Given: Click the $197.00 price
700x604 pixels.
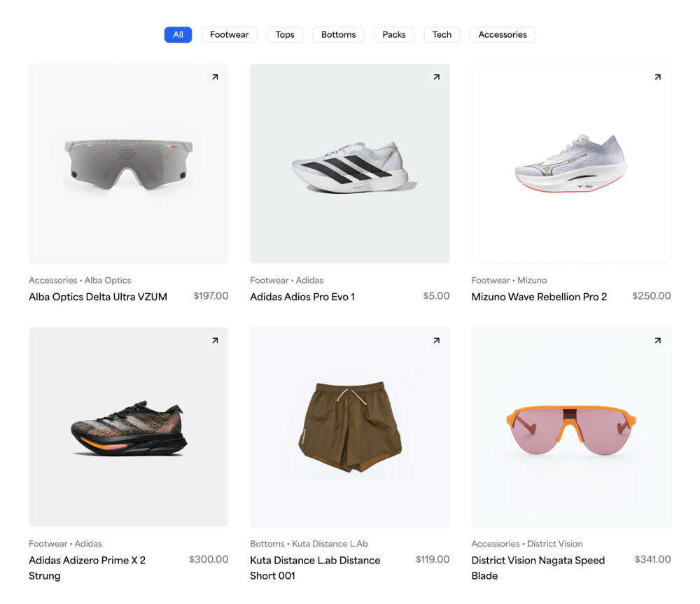Looking at the screenshot, I should click(211, 296).
